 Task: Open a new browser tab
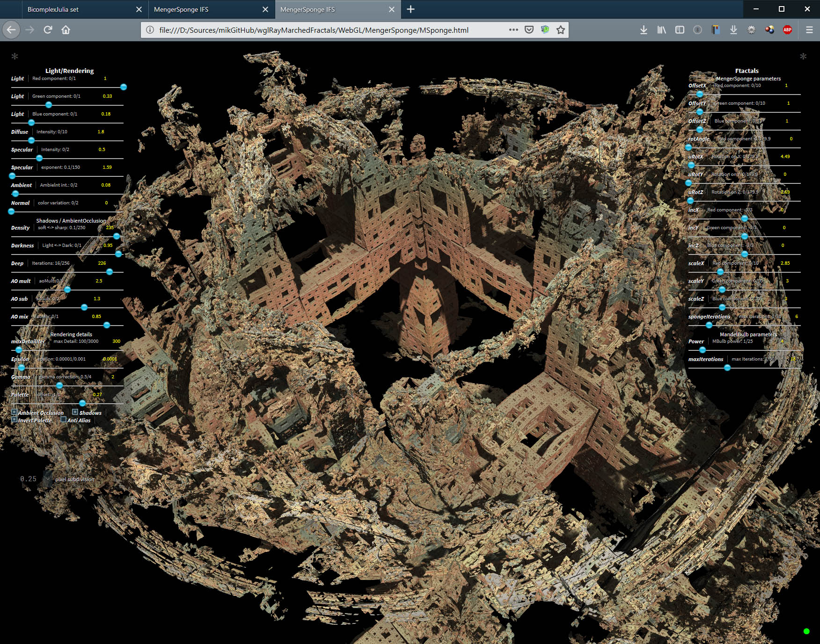click(x=410, y=9)
